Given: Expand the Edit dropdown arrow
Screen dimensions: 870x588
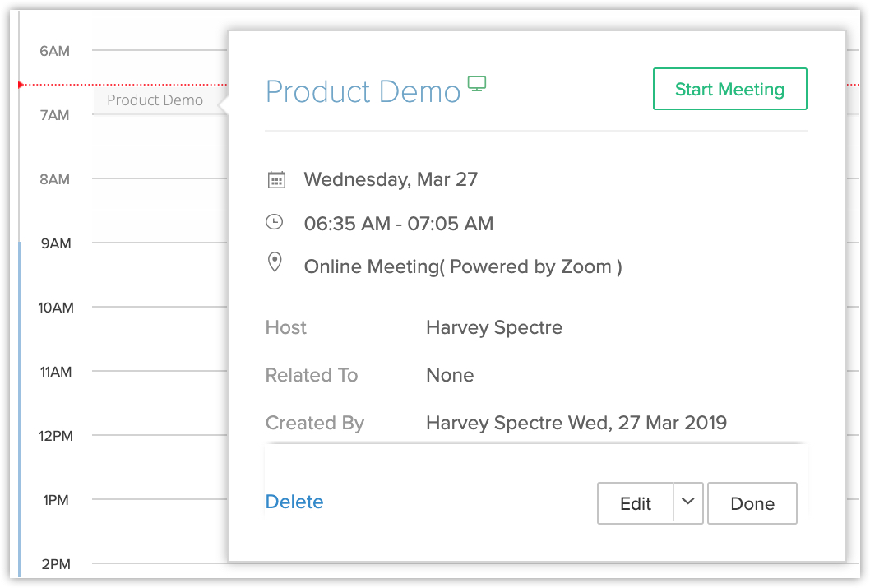Looking at the screenshot, I should 689,502.
